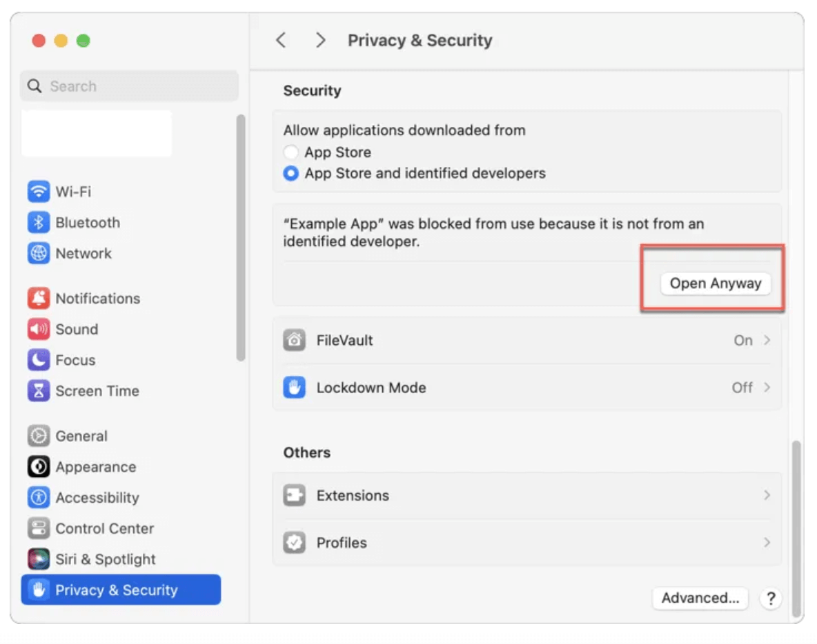817x644 pixels.
Task: Open the Profiles row chevron
Action: pos(767,543)
